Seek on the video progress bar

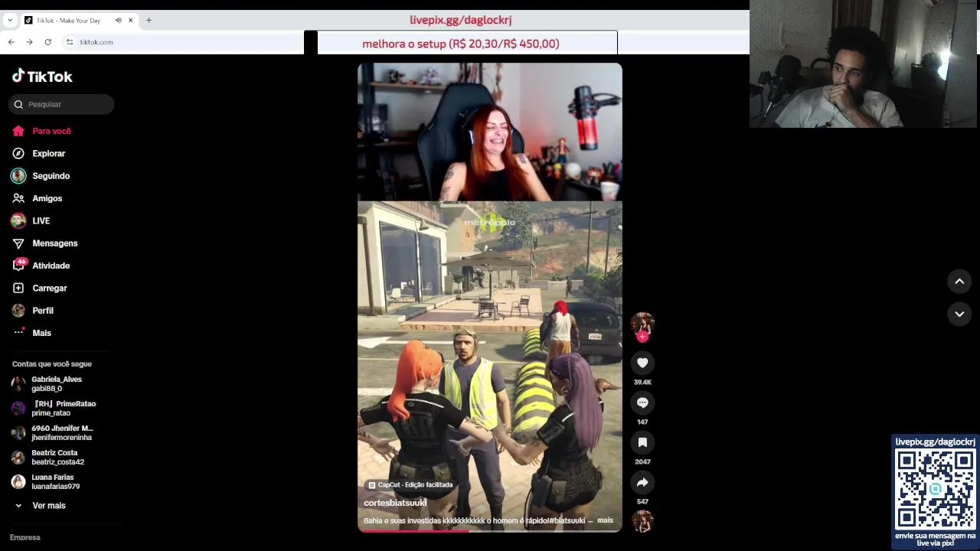click(490, 531)
